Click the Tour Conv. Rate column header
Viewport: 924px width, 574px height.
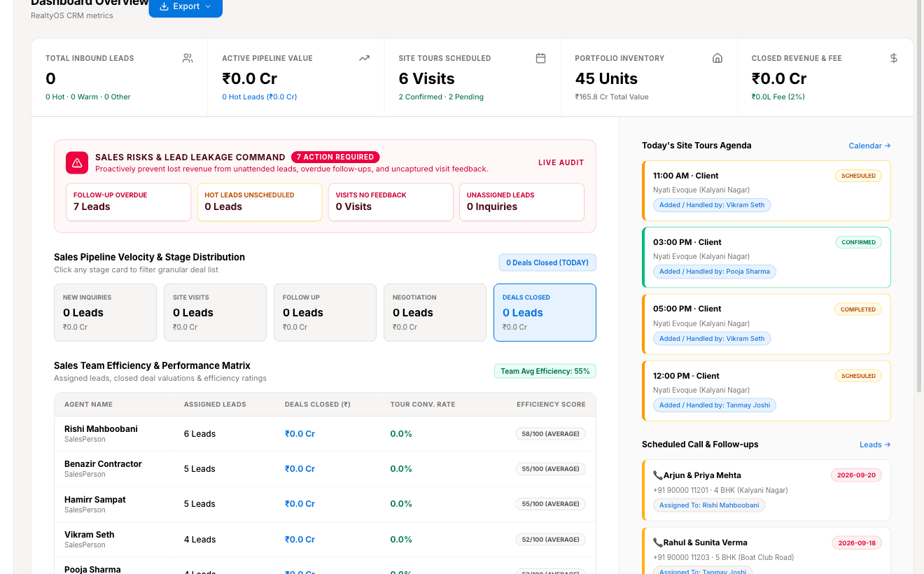tap(423, 405)
